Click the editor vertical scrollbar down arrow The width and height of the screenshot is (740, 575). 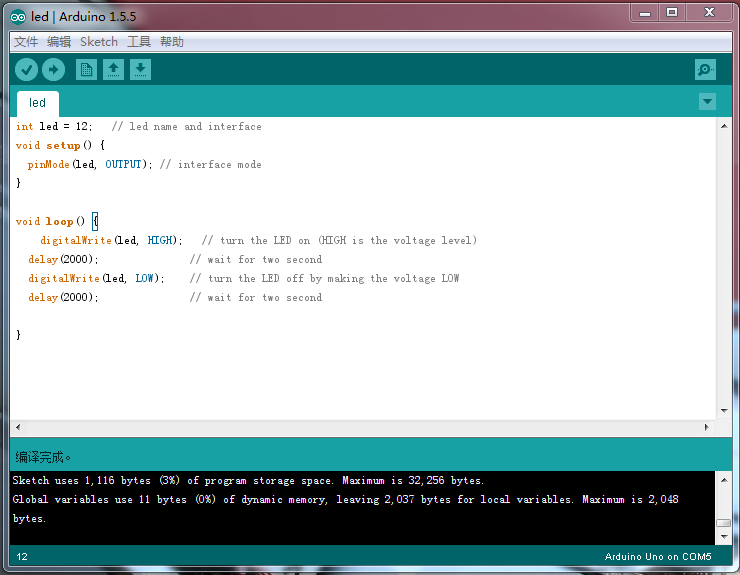coord(724,411)
